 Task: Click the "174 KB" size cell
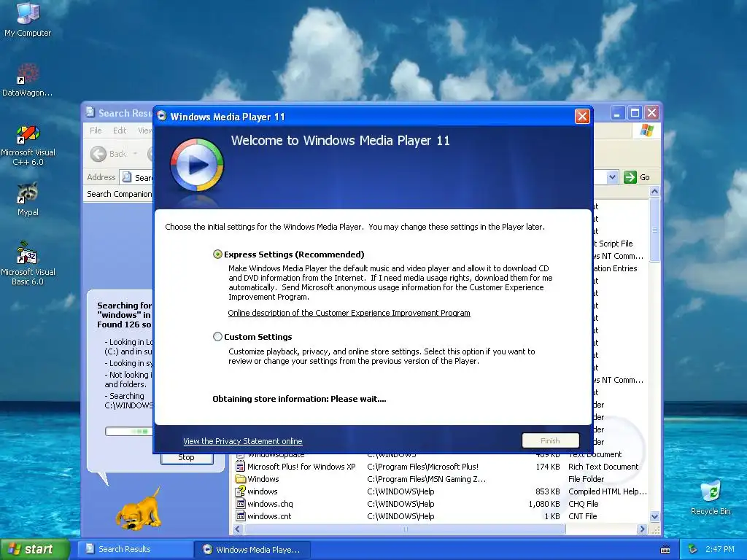pyautogui.click(x=547, y=467)
